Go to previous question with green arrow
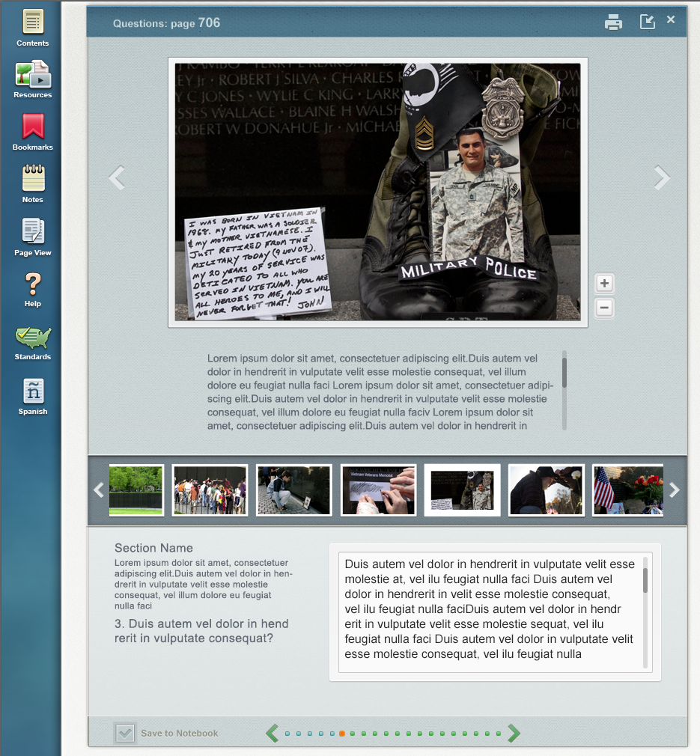700x756 pixels. pos(272,734)
